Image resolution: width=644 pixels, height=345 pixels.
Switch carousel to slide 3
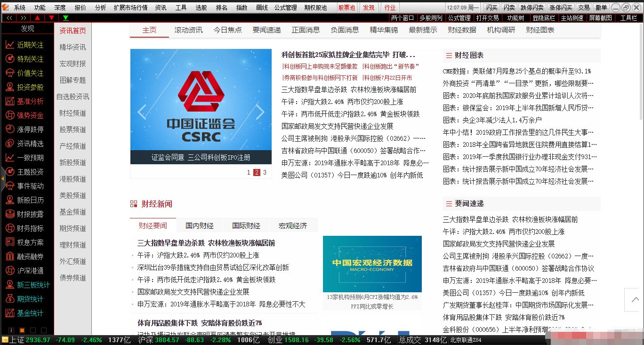click(265, 172)
